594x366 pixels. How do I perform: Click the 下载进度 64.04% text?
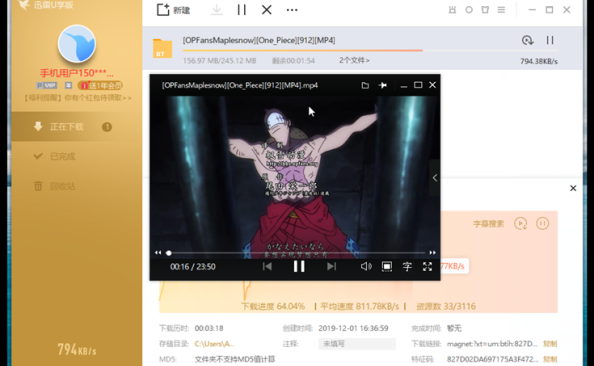pyautogui.click(x=273, y=307)
